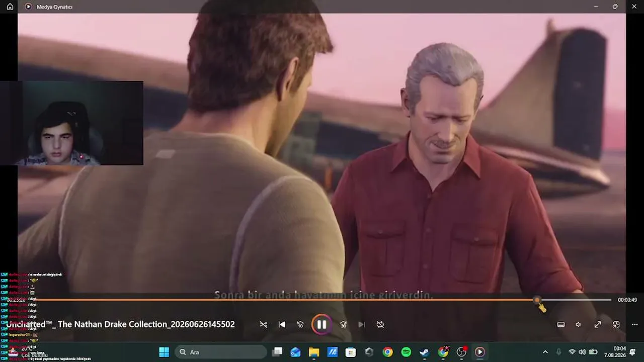Click the video title Uncharted Nathan Drake Collection
The height and width of the screenshot is (362, 644).
121,324
